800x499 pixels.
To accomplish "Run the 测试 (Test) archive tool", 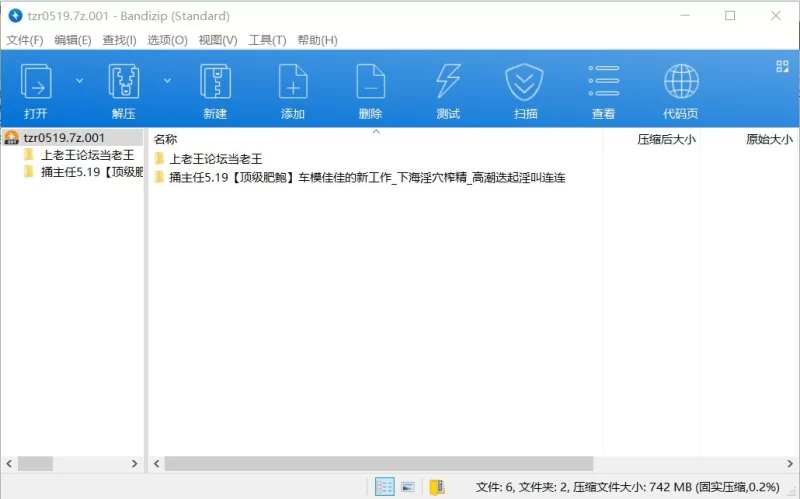I will (x=448, y=82).
